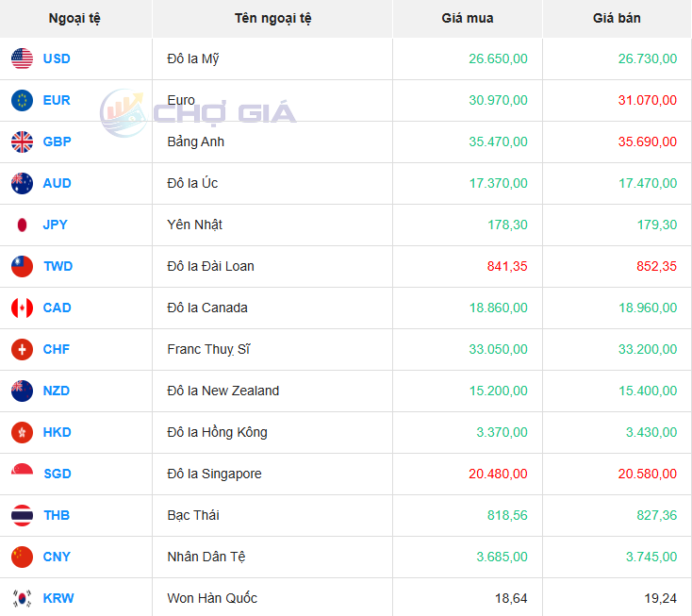This screenshot has height=616, width=692.
Task: Click the Hong Kong flag icon
Action: (x=22, y=432)
